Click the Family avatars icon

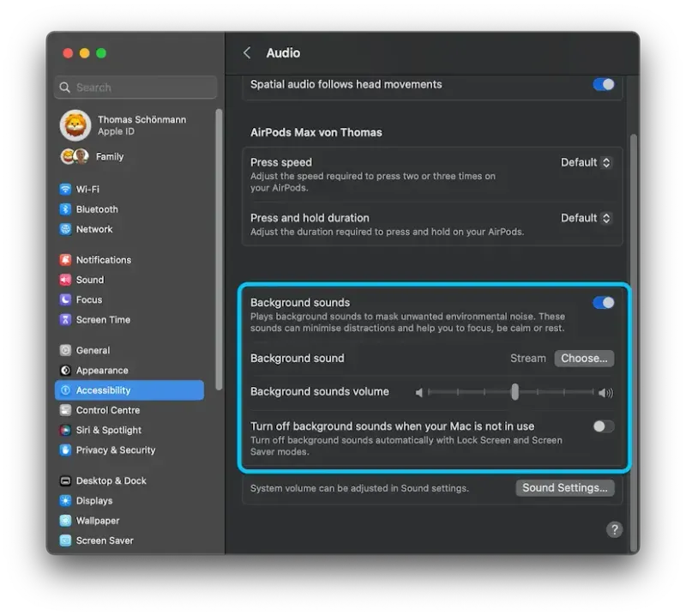(75, 156)
